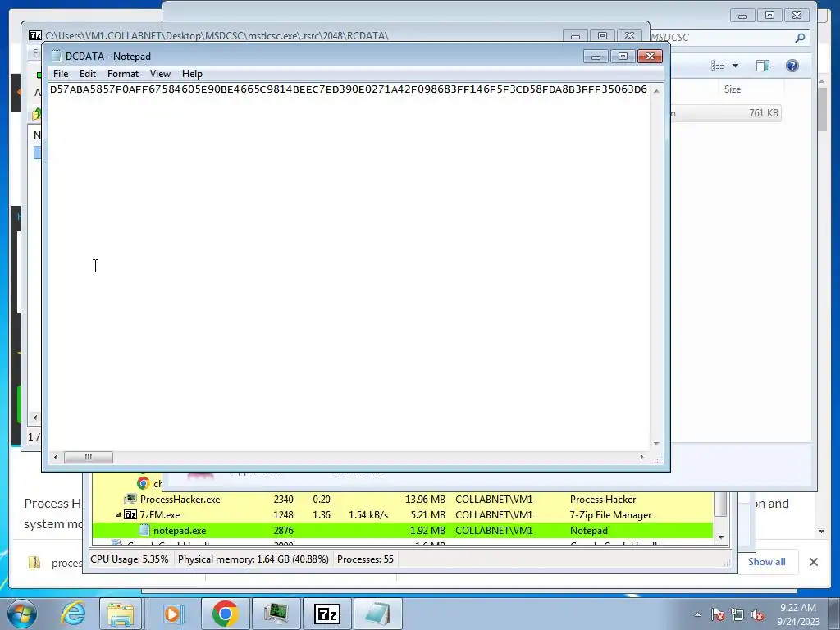The height and width of the screenshot is (630, 840).
Task: Click Show all downloads link in Chrome
Action: pyautogui.click(x=767, y=562)
